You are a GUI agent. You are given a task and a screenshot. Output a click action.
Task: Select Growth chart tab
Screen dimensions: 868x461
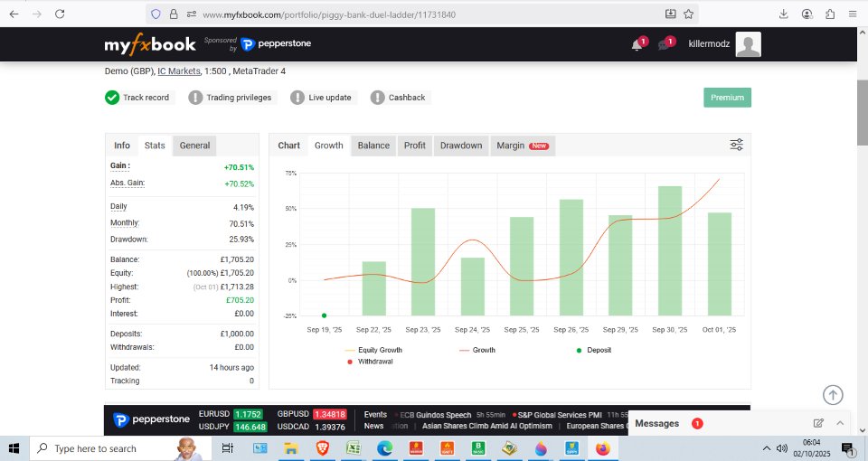coord(329,146)
